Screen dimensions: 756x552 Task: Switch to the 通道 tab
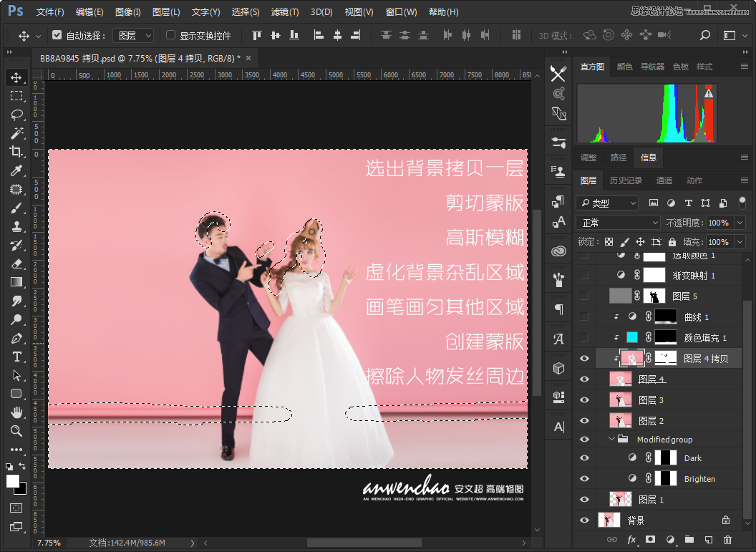(x=664, y=180)
